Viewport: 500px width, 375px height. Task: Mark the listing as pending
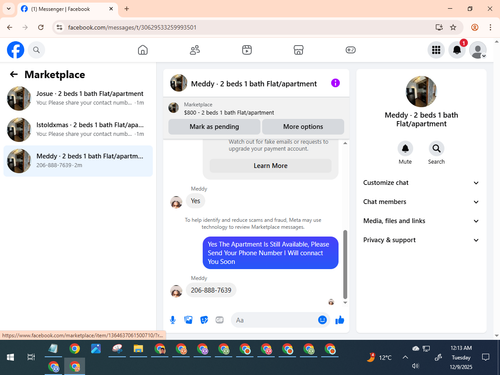[x=214, y=127]
